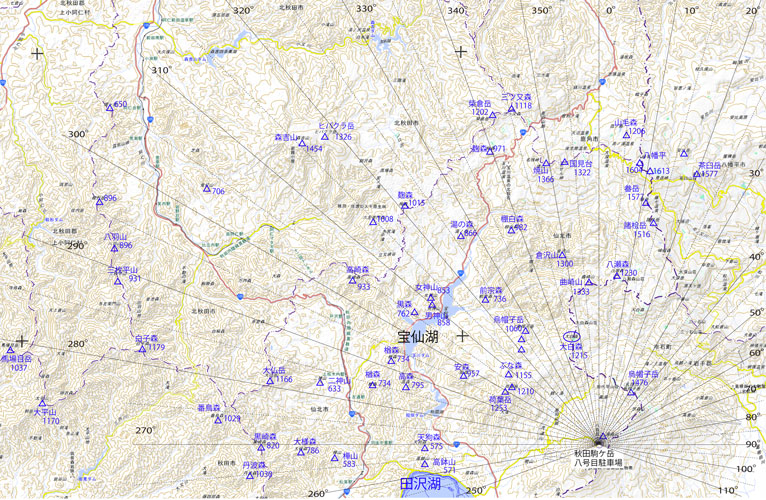
Task: Click the 烏帽子岳 1376 peak marker
Action: [632, 391]
